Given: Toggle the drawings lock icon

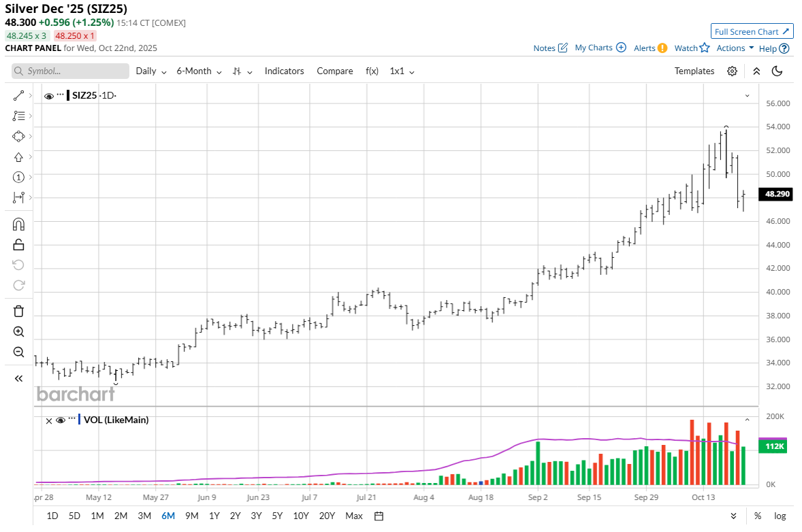Looking at the screenshot, I should 18,245.
